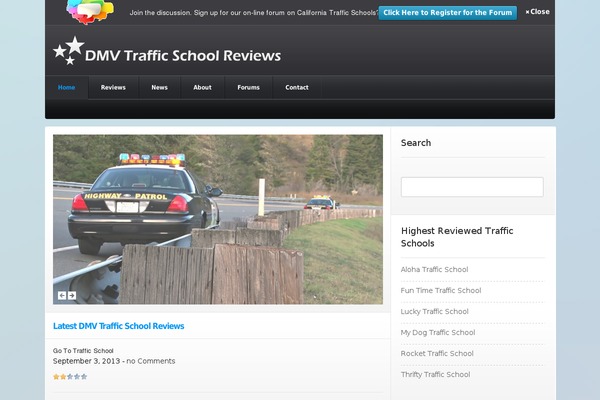
Task: Open My Dog Traffic School link
Action: [438, 333]
